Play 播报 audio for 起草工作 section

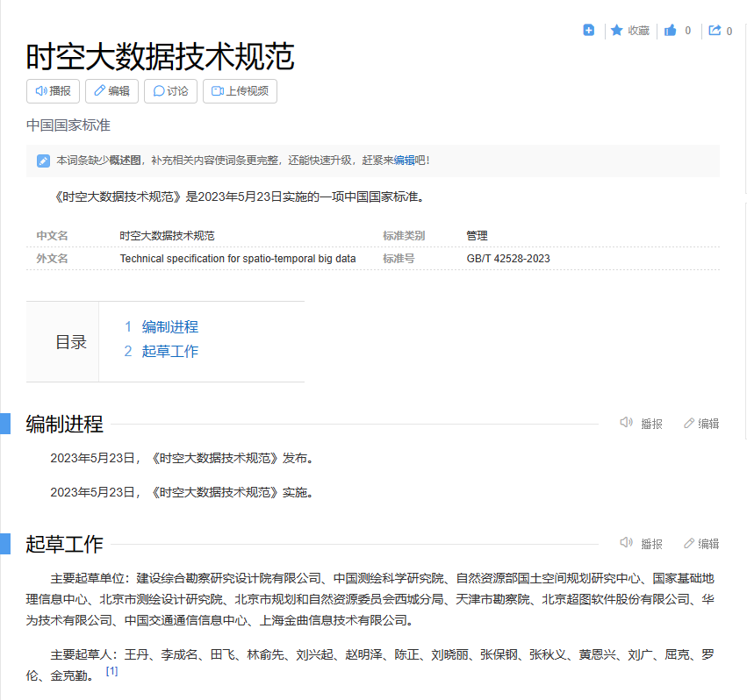pos(642,544)
